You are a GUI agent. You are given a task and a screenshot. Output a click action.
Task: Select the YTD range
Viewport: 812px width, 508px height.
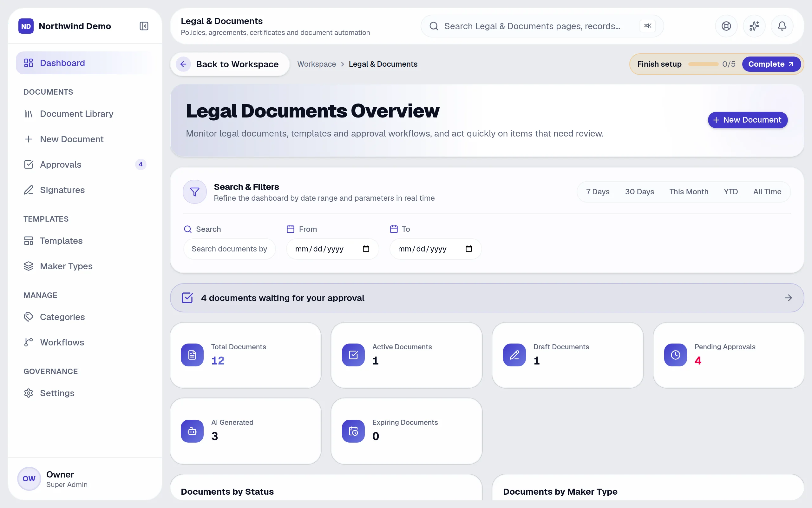pyautogui.click(x=730, y=192)
